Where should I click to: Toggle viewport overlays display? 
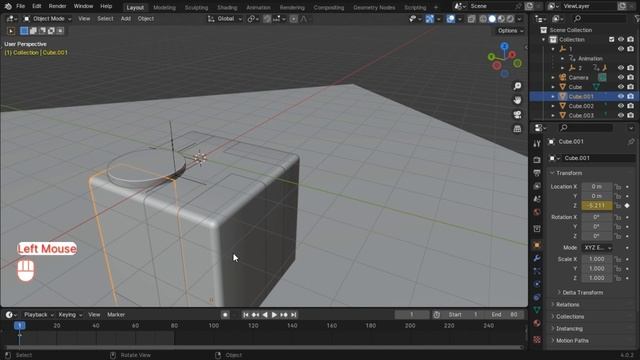[x=451, y=19]
